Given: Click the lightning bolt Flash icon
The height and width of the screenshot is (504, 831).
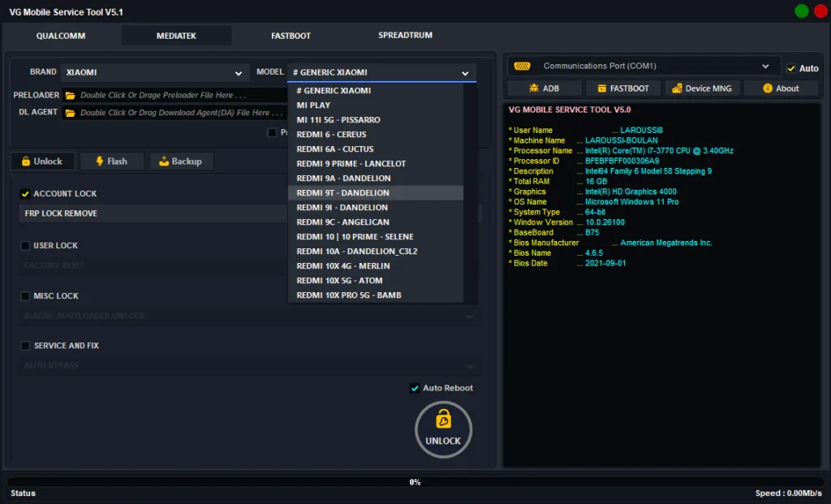Looking at the screenshot, I should click(100, 162).
